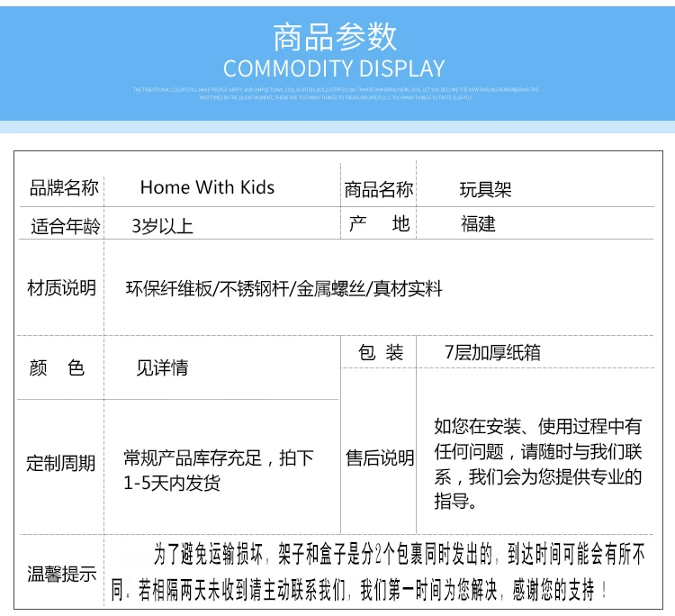Click the 为了避免运输损坏 notice line
This screenshot has height=616, width=675.
coord(400,554)
